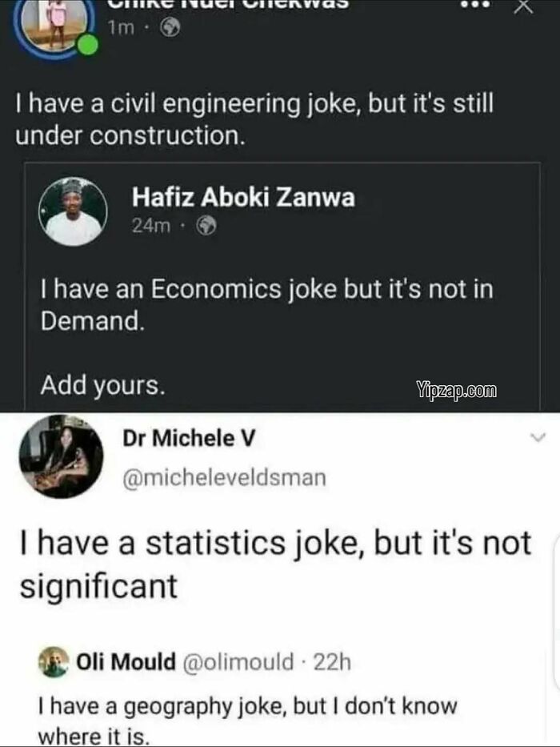
Task: Select the Hafiz Aboki Zanwa name link
Action: tap(242, 196)
